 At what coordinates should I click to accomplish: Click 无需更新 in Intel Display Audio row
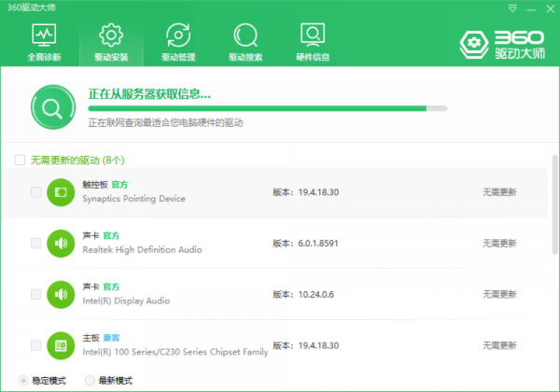499,294
